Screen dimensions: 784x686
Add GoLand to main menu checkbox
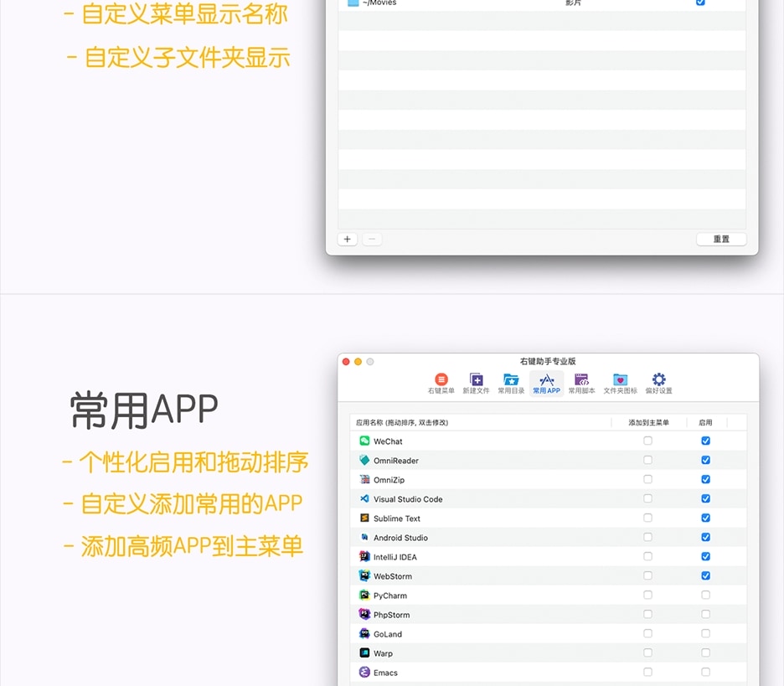click(647, 633)
